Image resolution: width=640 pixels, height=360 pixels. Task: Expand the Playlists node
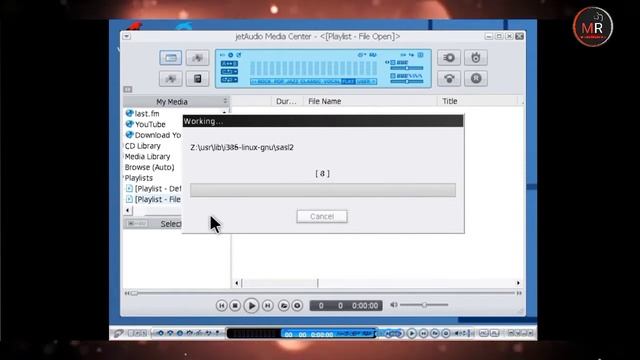(138, 178)
